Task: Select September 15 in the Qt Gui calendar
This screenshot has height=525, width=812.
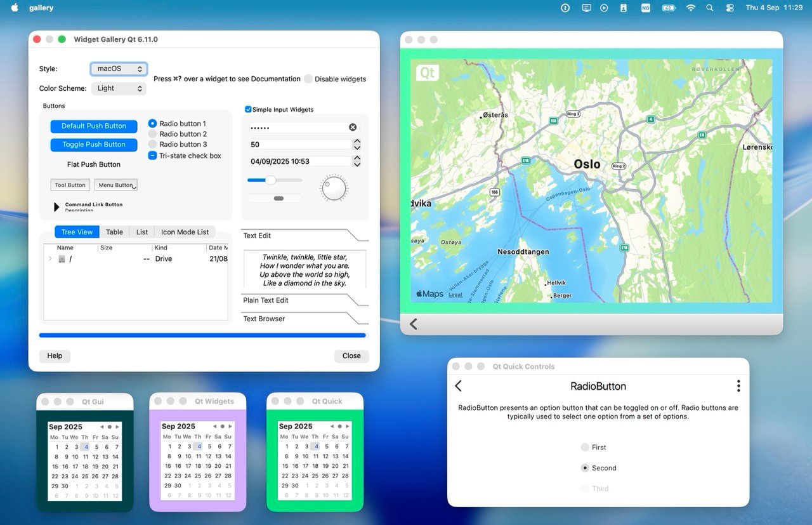Action: pyautogui.click(x=56, y=467)
